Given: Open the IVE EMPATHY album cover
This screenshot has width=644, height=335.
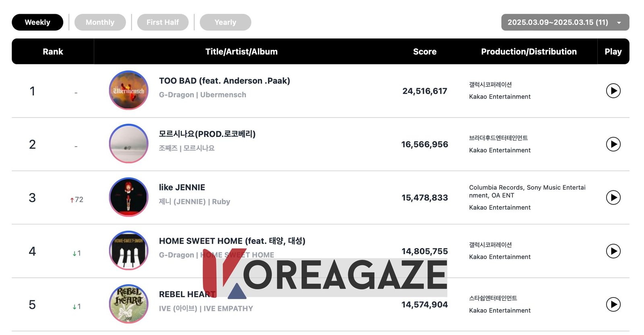Looking at the screenshot, I should click(x=129, y=304).
